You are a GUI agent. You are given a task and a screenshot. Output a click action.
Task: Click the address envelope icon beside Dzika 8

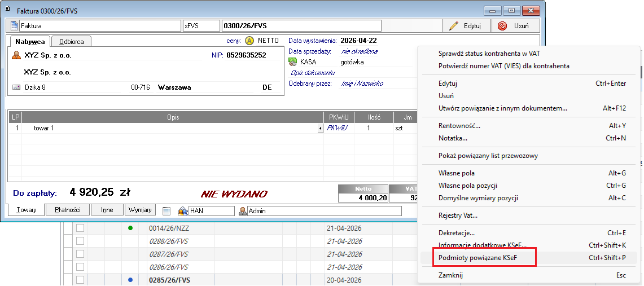pos(16,87)
